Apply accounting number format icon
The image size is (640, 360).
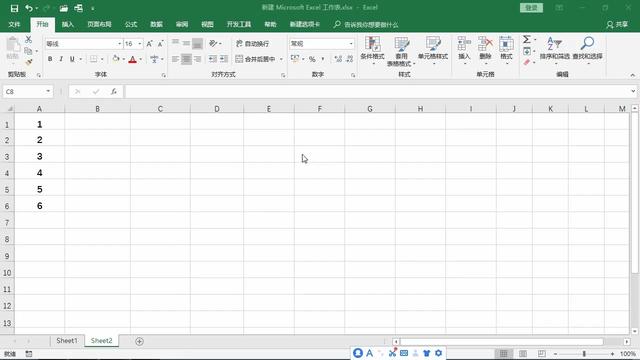click(x=295, y=59)
